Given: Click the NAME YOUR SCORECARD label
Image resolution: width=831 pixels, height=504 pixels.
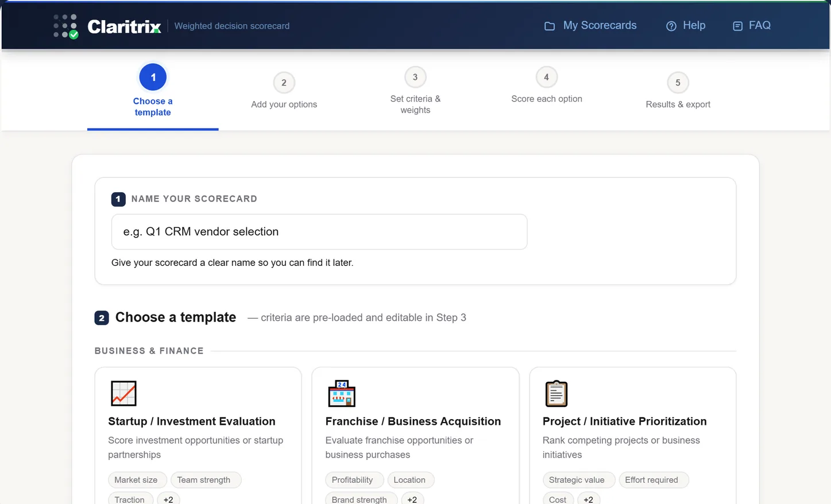Looking at the screenshot, I should [194, 199].
